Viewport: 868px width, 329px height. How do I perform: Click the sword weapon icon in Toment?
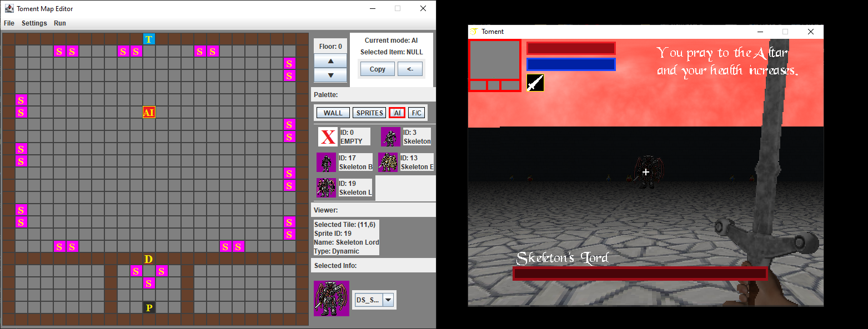535,83
